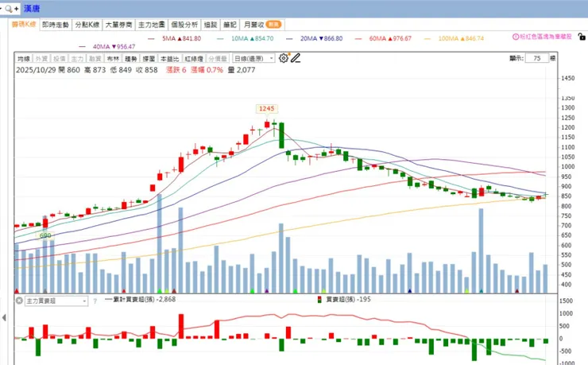Toggle 外資 overlay button
The height and width of the screenshot is (365, 588).
(x=41, y=59)
